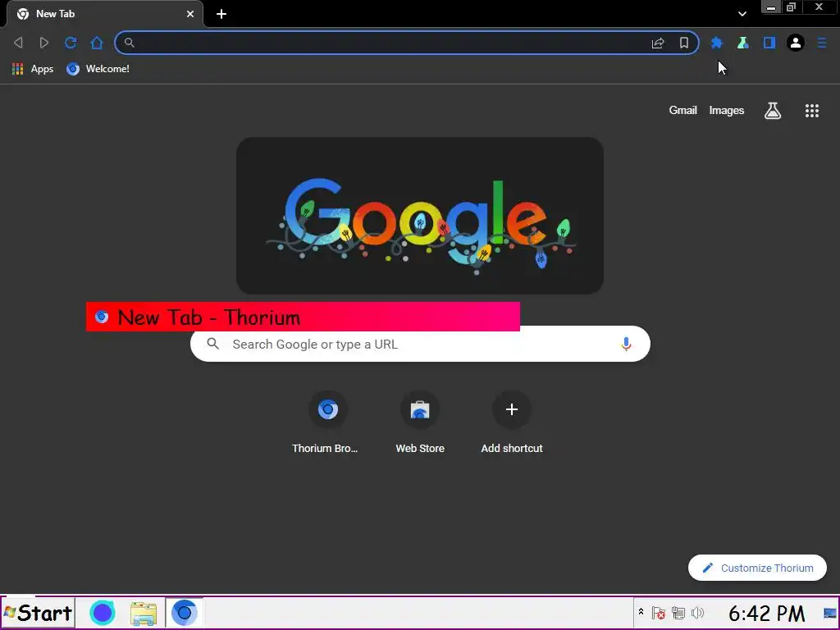
Task: Open the Welcome! bookmark
Action: 98,69
